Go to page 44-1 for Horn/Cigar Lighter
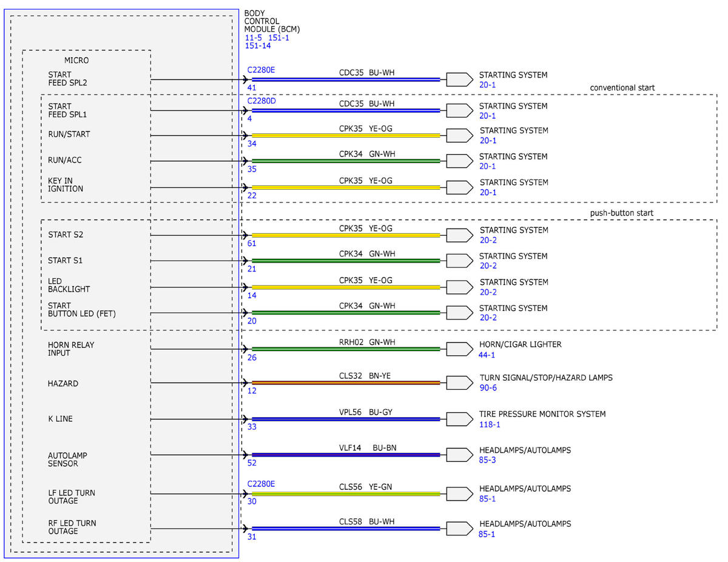The width and height of the screenshot is (728, 562). click(x=488, y=354)
